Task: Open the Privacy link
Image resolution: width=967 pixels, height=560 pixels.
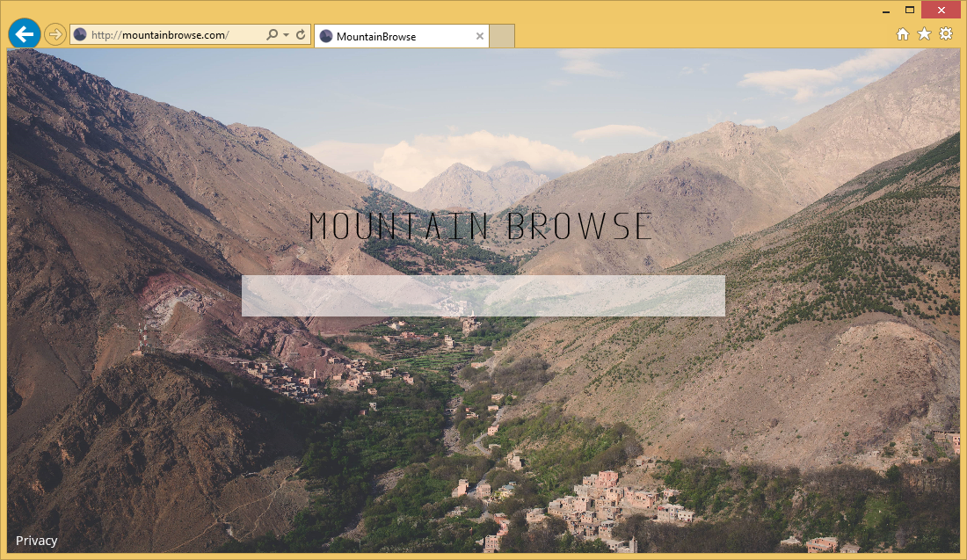Action: click(36, 540)
